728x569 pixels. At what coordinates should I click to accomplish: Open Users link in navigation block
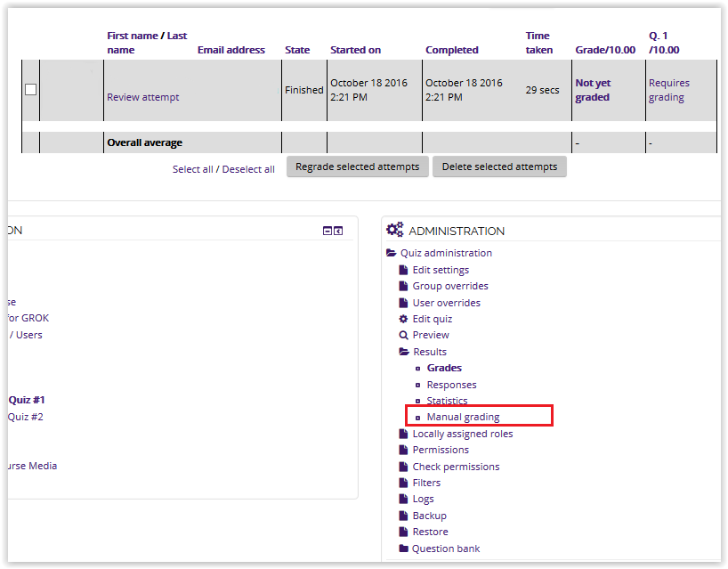pyautogui.click(x=29, y=335)
